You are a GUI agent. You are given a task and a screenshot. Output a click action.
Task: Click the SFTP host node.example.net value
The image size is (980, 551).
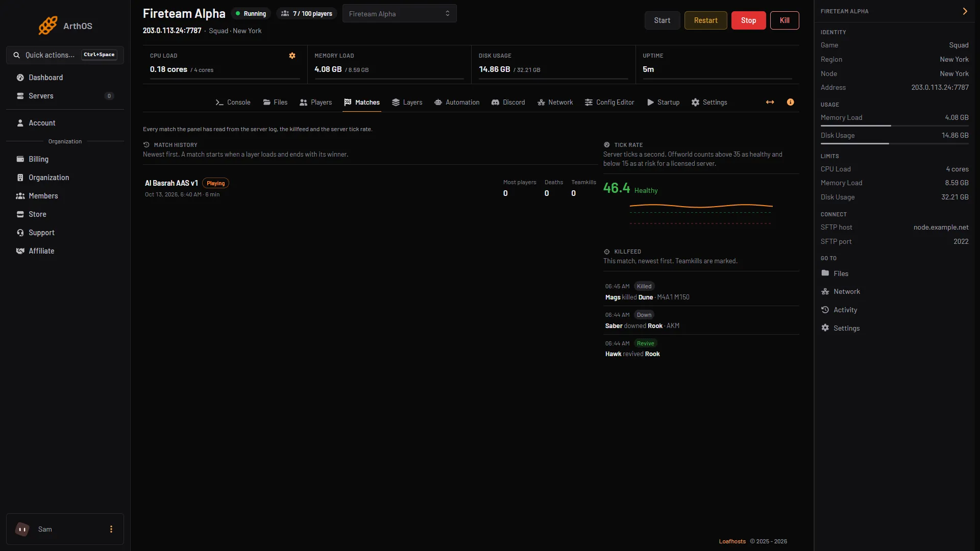click(941, 228)
